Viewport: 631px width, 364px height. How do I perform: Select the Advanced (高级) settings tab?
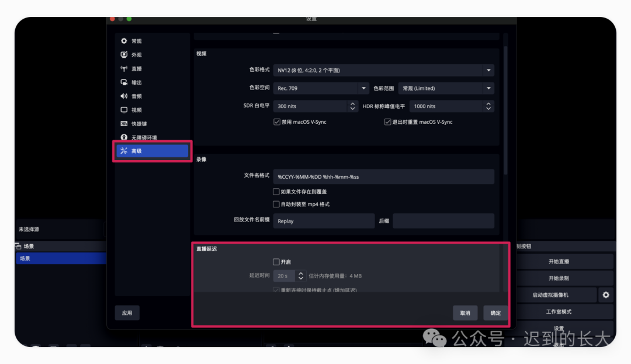(152, 151)
